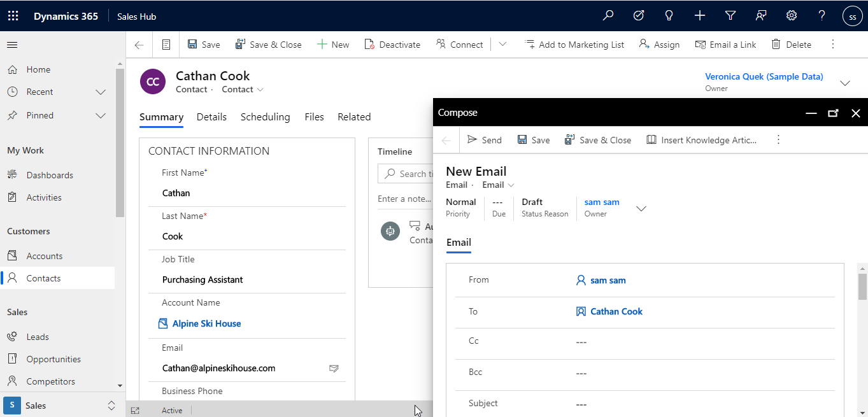Collapse the site map hamburger menu
This screenshot has width=868, height=417.
(x=12, y=45)
